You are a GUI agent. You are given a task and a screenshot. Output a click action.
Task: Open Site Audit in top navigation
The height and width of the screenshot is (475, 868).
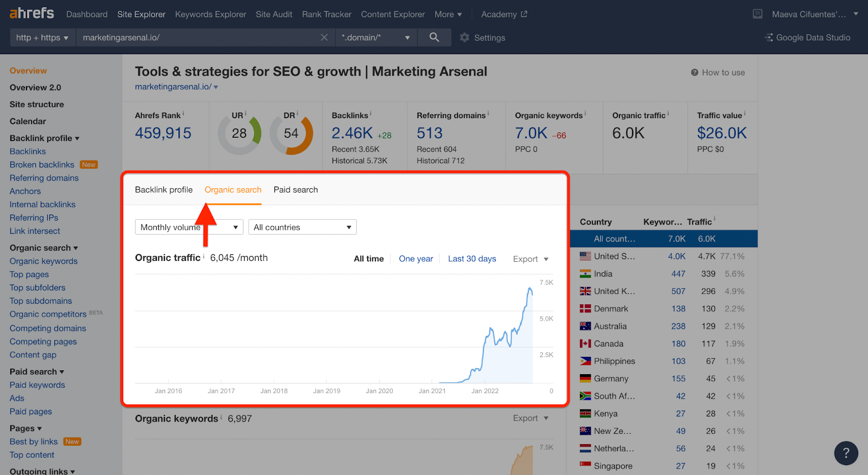tap(274, 14)
